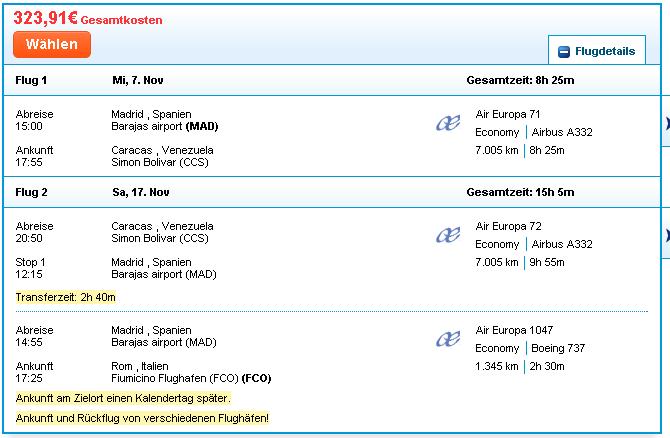Click the Air Europa 1047 airline logo
The image size is (670, 438).
[x=447, y=340]
